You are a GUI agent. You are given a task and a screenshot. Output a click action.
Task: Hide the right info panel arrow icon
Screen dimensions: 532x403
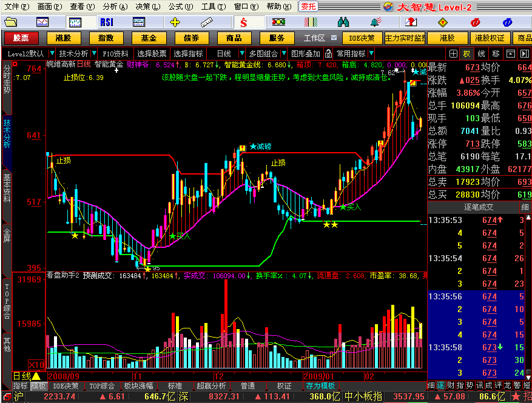pyautogui.click(x=525, y=53)
